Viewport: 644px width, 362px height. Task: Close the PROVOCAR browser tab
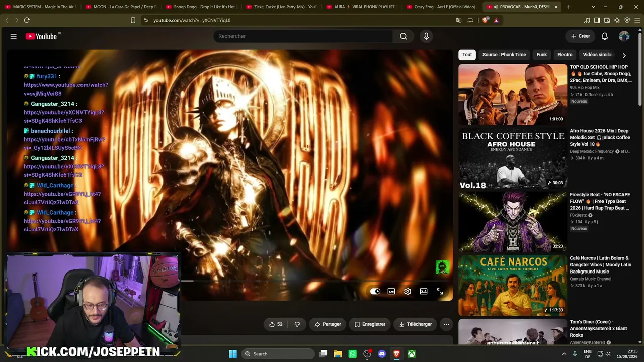(x=556, y=7)
